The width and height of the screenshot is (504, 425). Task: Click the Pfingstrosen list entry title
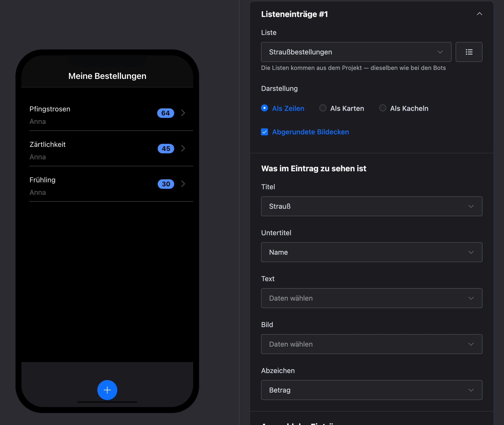(50, 109)
